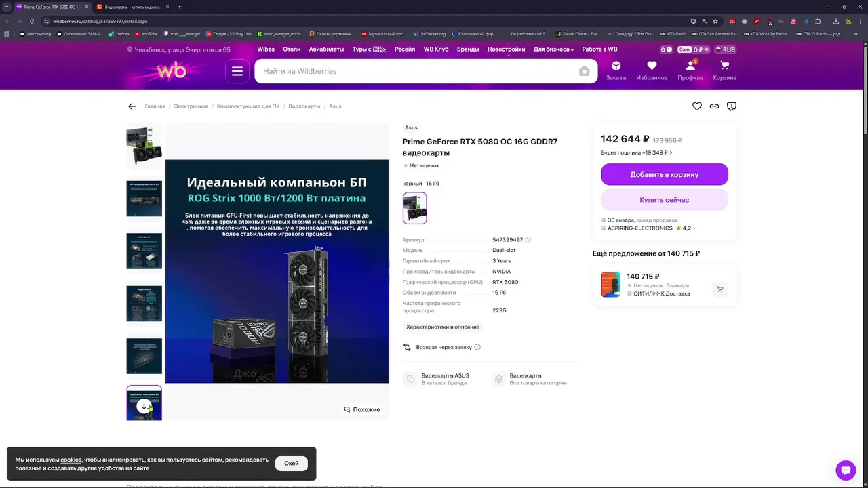Open the ASPIRING-ELECTRONICS seller link

640,228
